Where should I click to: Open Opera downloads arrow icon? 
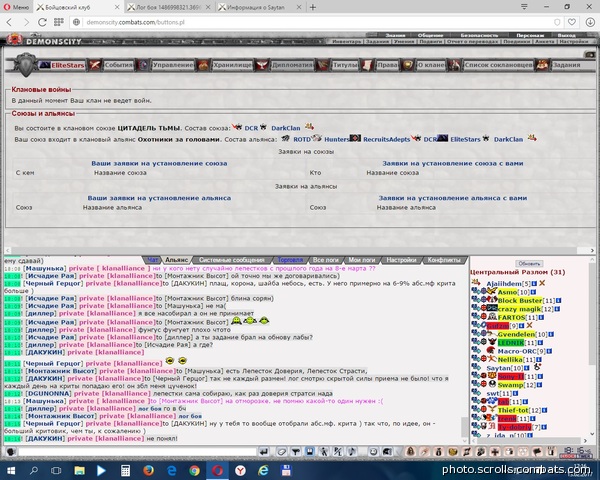click(x=590, y=22)
